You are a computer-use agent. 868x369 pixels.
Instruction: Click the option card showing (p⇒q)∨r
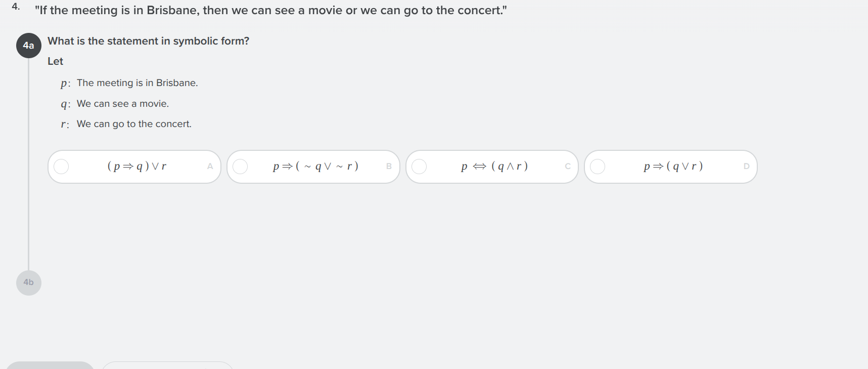(134, 167)
